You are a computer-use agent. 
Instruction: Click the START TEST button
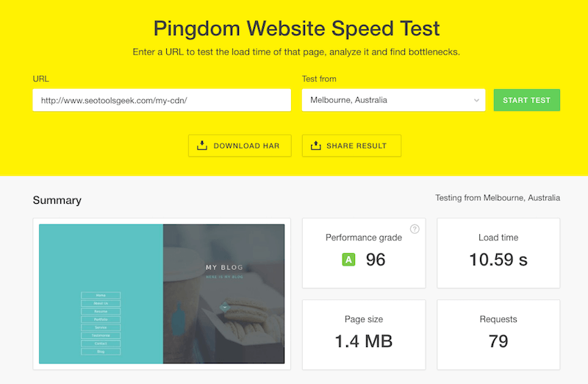(526, 100)
